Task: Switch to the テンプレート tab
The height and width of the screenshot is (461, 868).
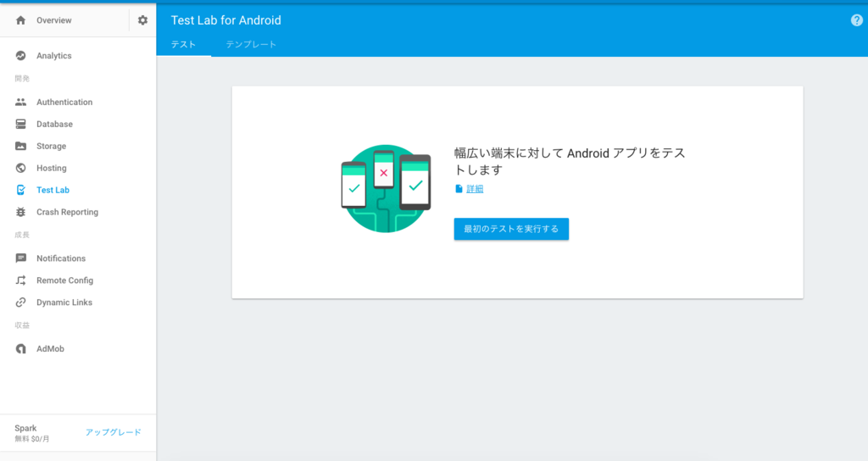Action: [251, 44]
